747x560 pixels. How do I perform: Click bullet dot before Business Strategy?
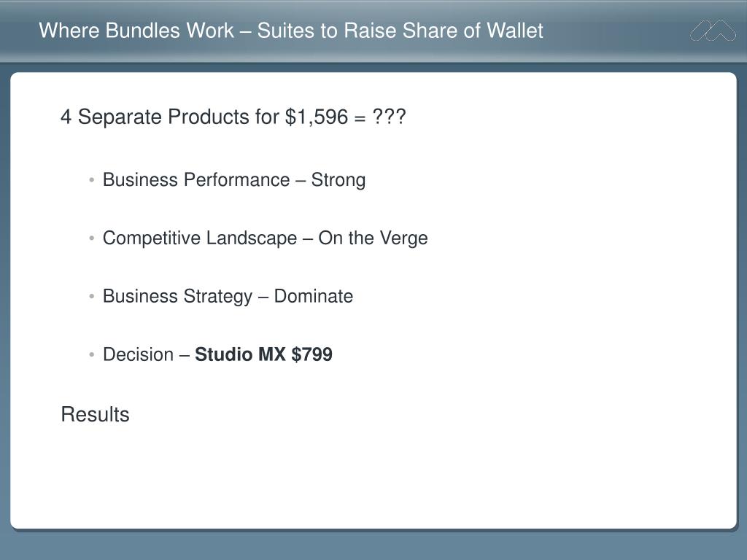tap(91, 296)
